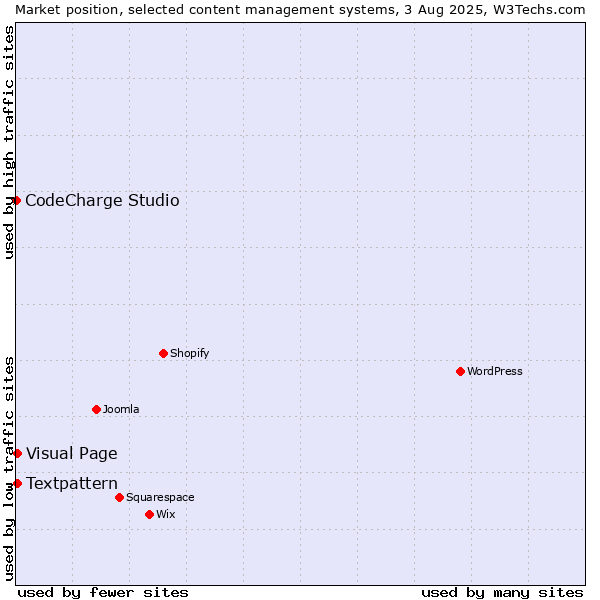Select the 'Textpattern' label text
Screen dimensions: 600x600
[x=72, y=483]
